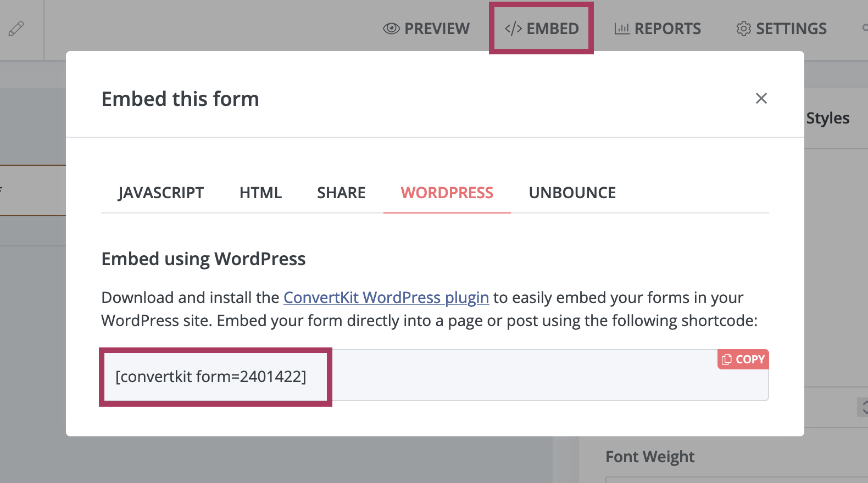Switch to the JAVASCRIPT embed tab
The image size is (868, 483).
(x=160, y=193)
